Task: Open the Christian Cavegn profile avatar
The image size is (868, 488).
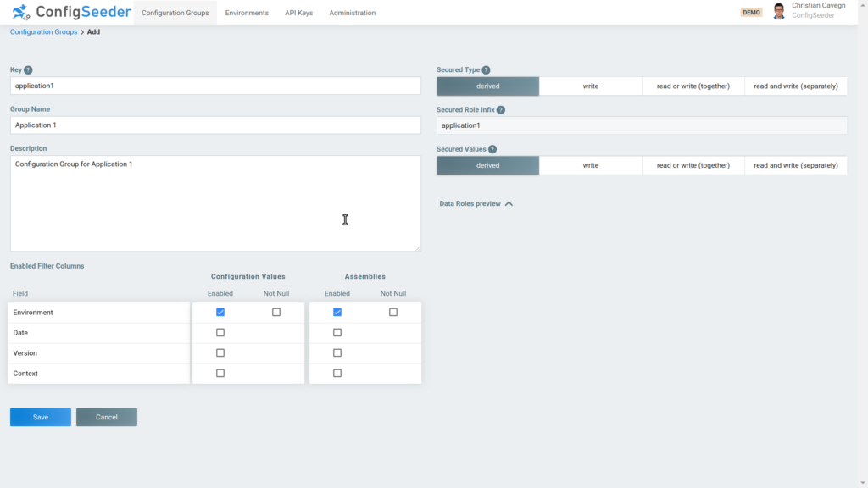Action: tap(779, 12)
